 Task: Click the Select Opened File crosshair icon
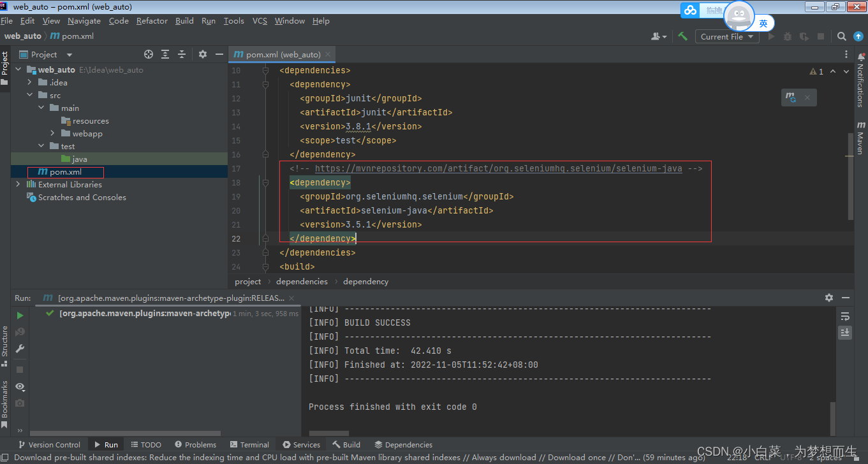click(x=147, y=54)
